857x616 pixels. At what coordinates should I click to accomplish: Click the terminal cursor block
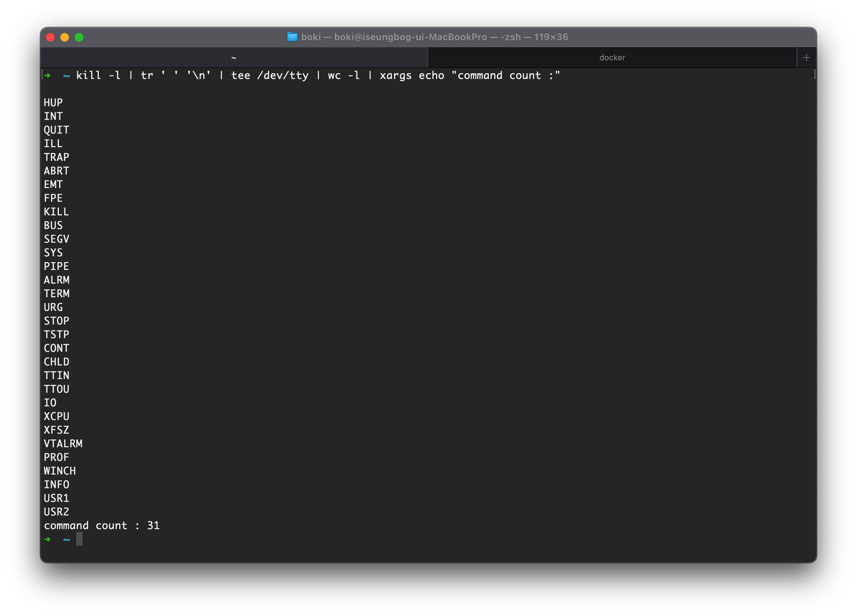point(79,539)
